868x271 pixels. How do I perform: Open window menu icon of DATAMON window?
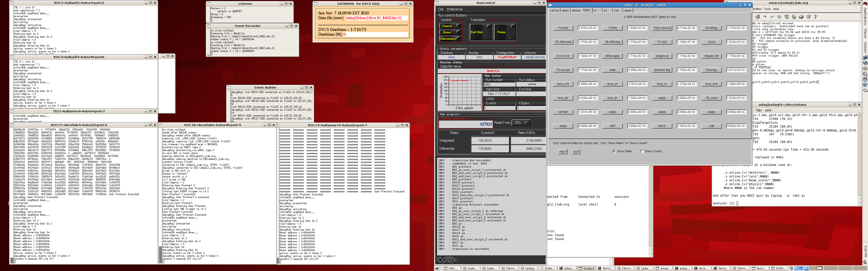coord(316,4)
